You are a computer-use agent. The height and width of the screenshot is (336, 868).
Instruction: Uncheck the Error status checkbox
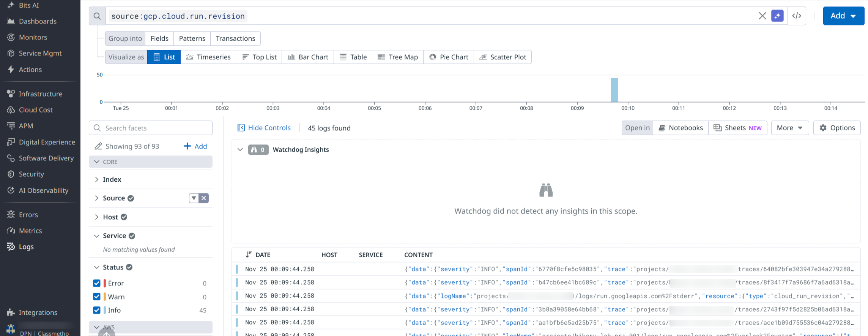coord(97,283)
